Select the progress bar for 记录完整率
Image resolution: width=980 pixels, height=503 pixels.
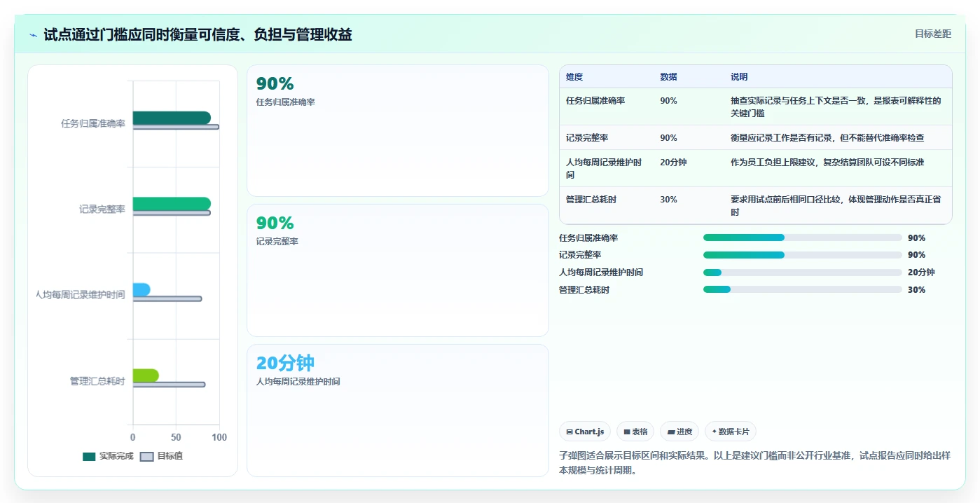[802, 255]
